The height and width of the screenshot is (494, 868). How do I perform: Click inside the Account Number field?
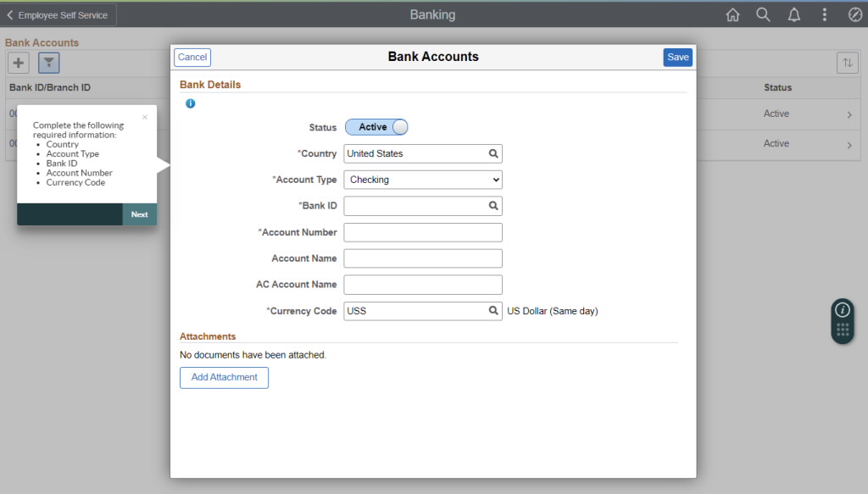tap(422, 231)
